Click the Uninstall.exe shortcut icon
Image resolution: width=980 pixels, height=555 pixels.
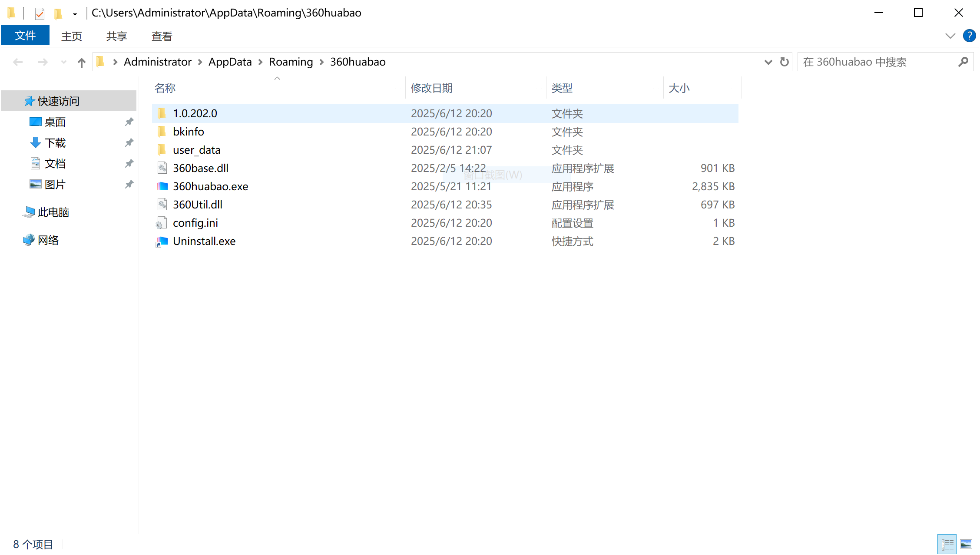pos(162,241)
